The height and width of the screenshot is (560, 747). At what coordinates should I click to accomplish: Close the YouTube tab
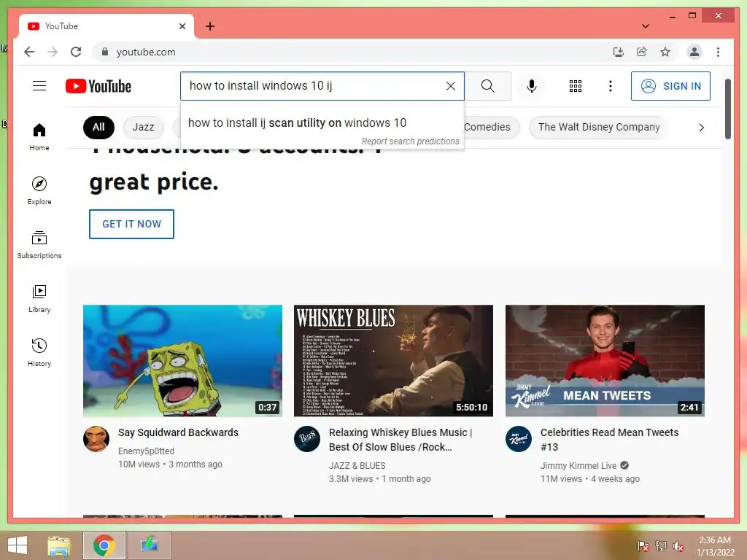[x=182, y=26]
